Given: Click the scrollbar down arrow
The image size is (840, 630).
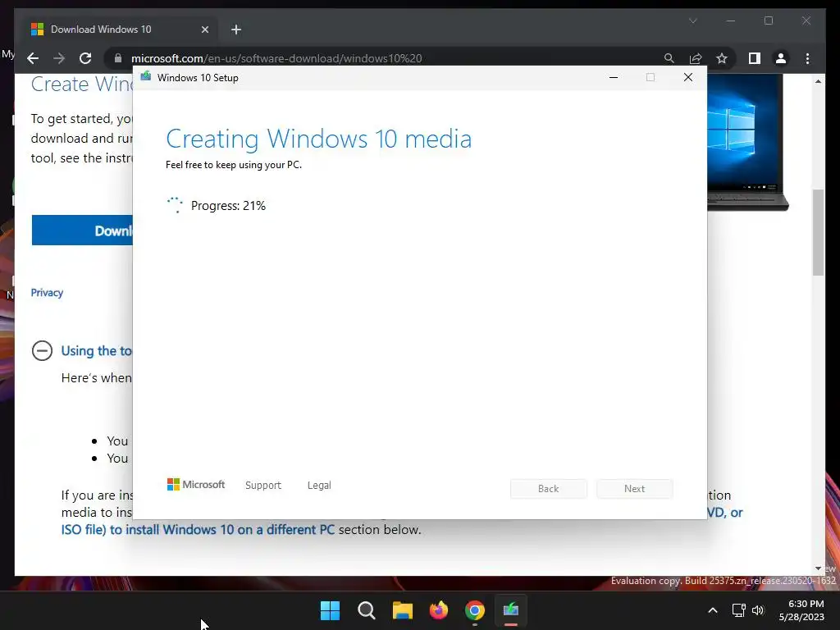Looking at the screenshot, I should 818,568.
